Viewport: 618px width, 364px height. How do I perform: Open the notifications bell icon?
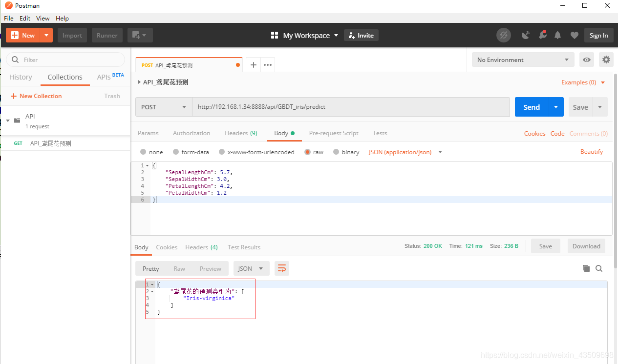(558, 35)
